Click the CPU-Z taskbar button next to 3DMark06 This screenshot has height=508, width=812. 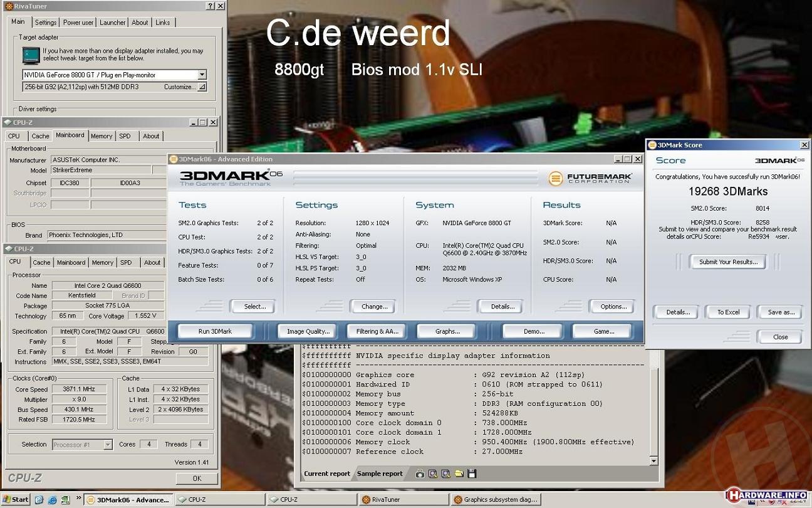click(x=220, y=500)
